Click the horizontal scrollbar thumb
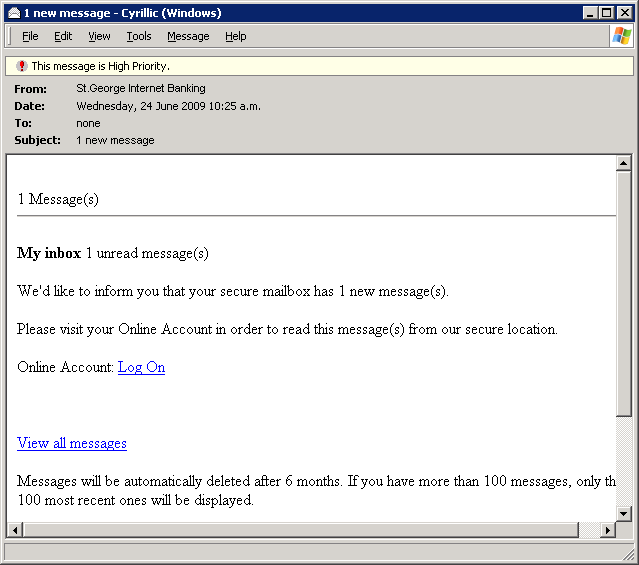The width and height of the screenshot is (639, 565). (x=301, y=530)
